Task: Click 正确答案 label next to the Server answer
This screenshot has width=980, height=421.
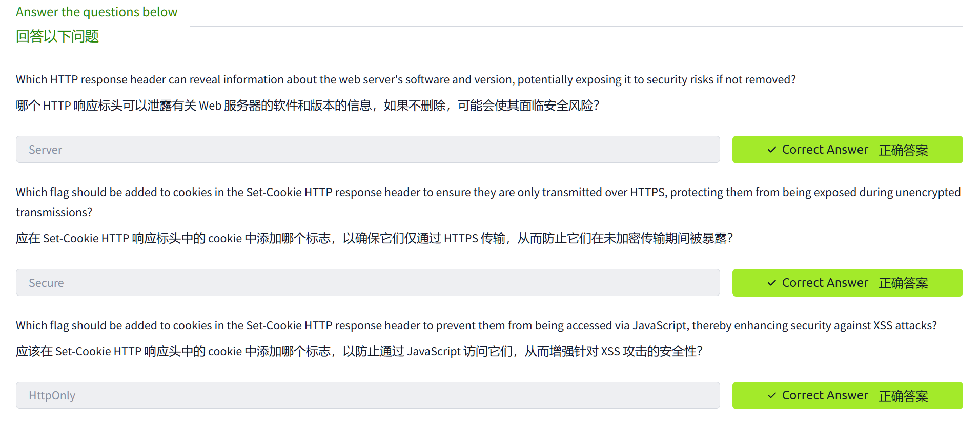Action: [x=903, y=150]
